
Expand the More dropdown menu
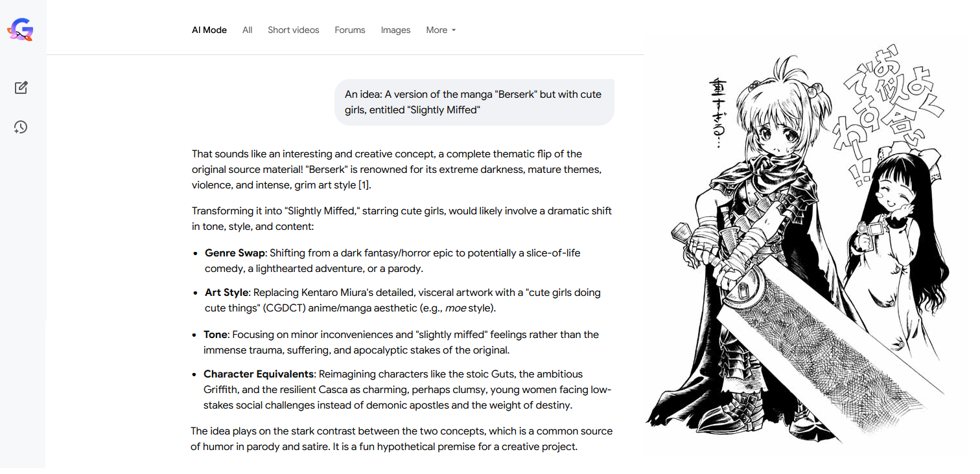point(441,30)
